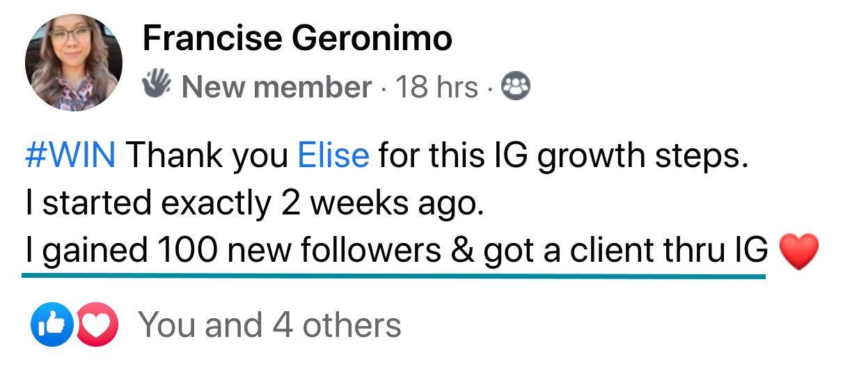
Task: Click the text "for this IG growth steps"
Action: click(x=562, y=156)
